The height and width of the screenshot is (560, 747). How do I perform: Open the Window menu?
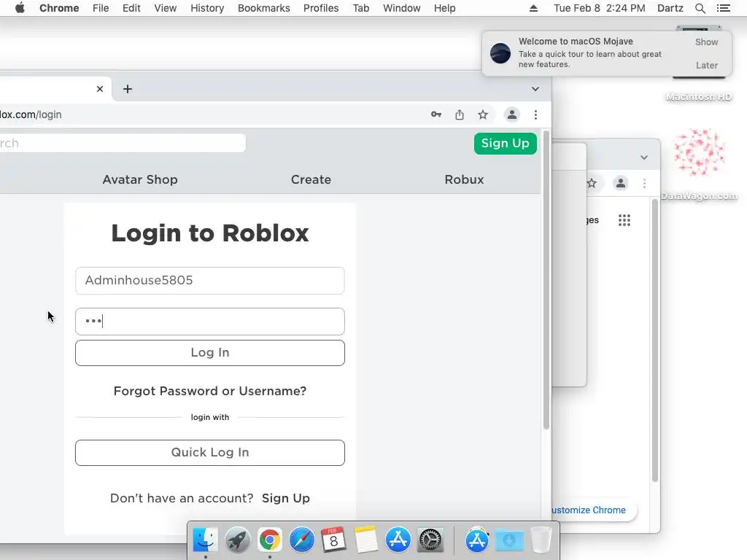click(402, 8)
